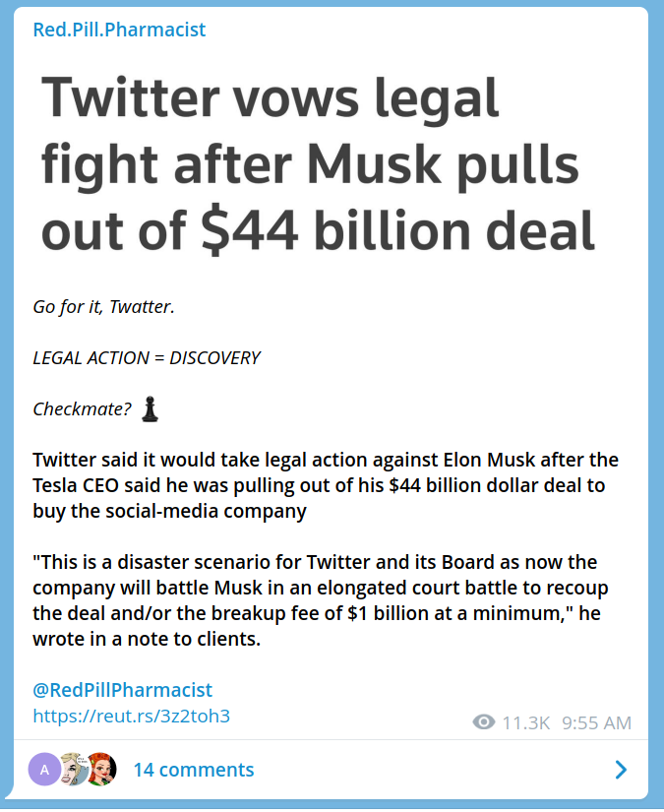Image resolution: width=664 pixels, height=812 pixels.
Task: Click the red-haired commenter avatar
Action: 101,769
